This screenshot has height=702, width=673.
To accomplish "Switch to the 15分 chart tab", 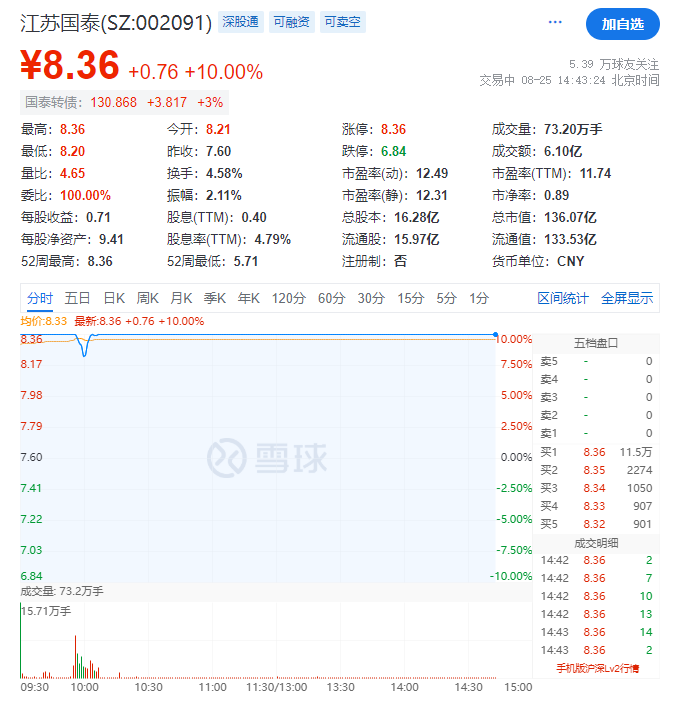I will click(x=411, y=298).
